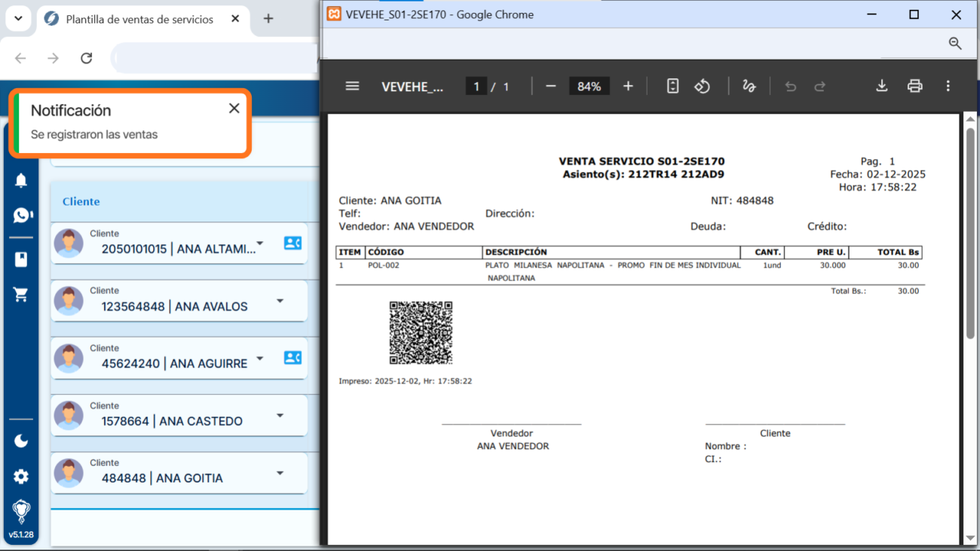Screen dimensions: 980x551
Task: Print the sales receipt PDF
Action: [x=914, y=86]
